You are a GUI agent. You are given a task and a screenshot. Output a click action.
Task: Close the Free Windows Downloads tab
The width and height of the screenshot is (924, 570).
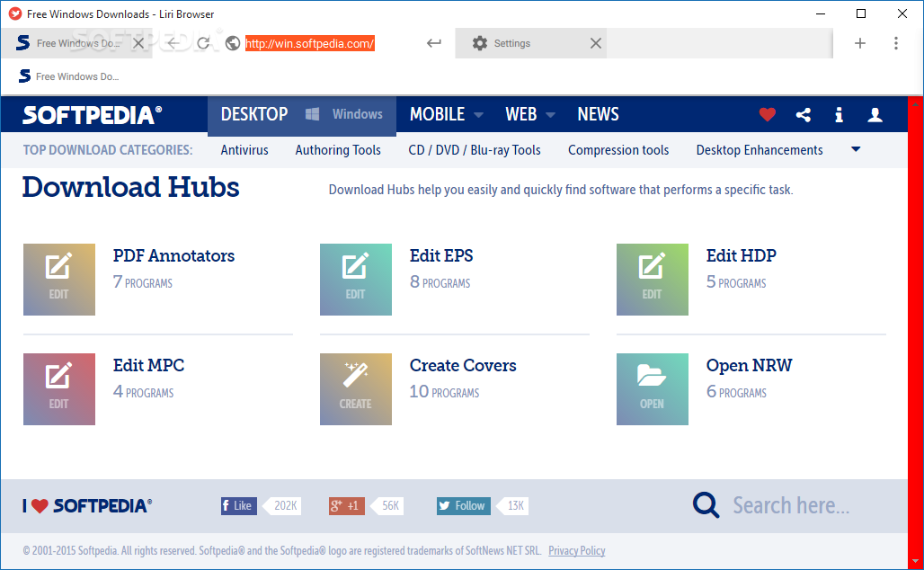tap(138, 43)
